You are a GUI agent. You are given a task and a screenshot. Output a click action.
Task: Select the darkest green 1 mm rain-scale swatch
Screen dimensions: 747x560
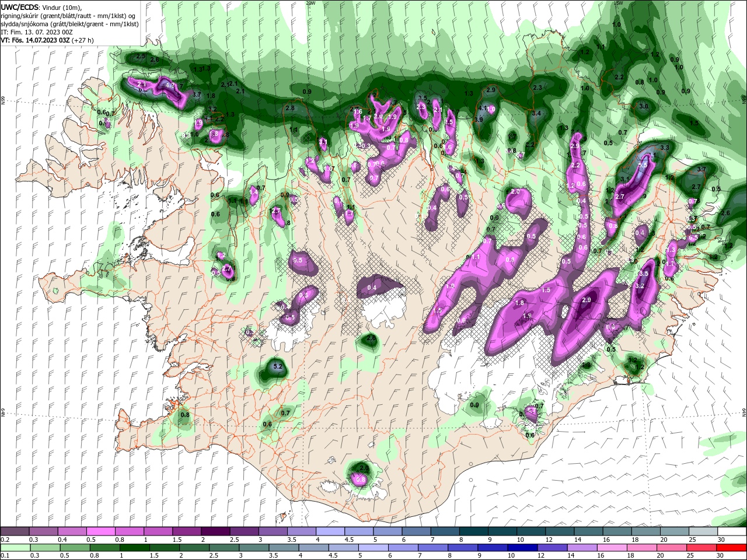click(134, 548)
